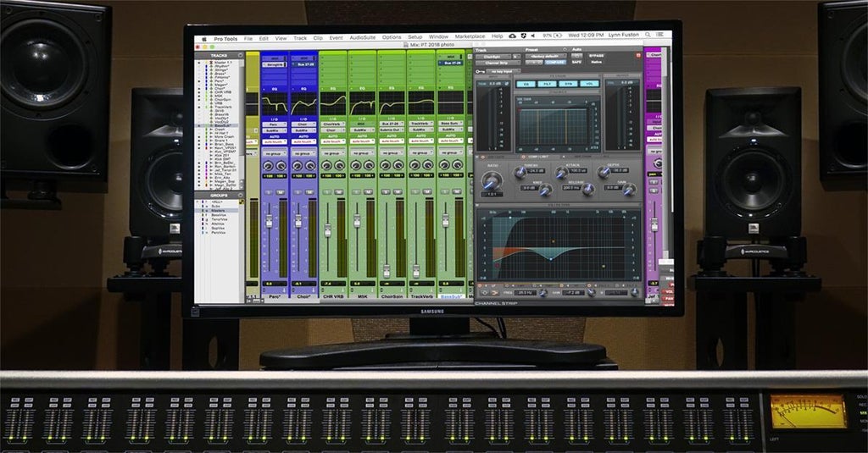The width and height of the screenshot is (868, 453).
Task: Click the red target button in plug-in header
Action: 638,55
